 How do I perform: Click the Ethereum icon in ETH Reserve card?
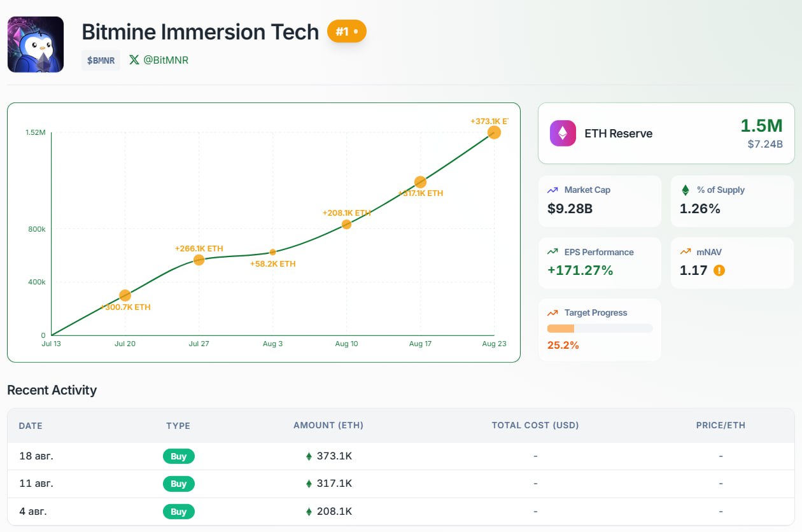coord(563,134)
